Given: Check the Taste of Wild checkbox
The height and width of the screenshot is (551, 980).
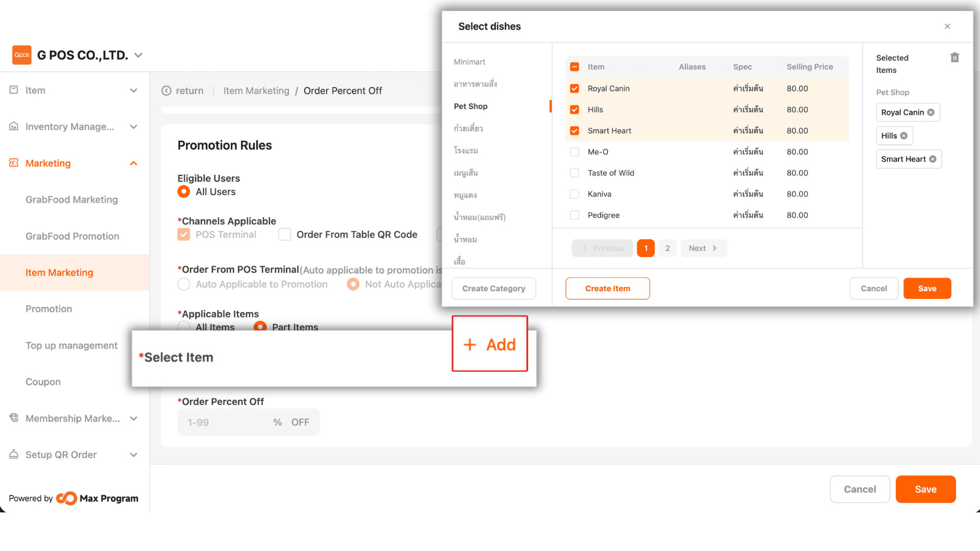Looking at the screenshot, I should pyautogui.click(x=574, y=173).
